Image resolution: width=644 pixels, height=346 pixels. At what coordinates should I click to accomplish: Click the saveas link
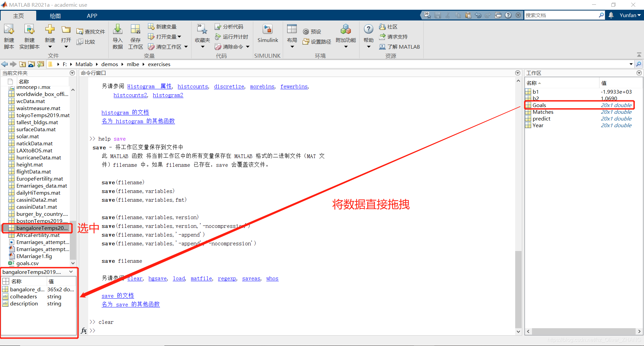[251, 278]
